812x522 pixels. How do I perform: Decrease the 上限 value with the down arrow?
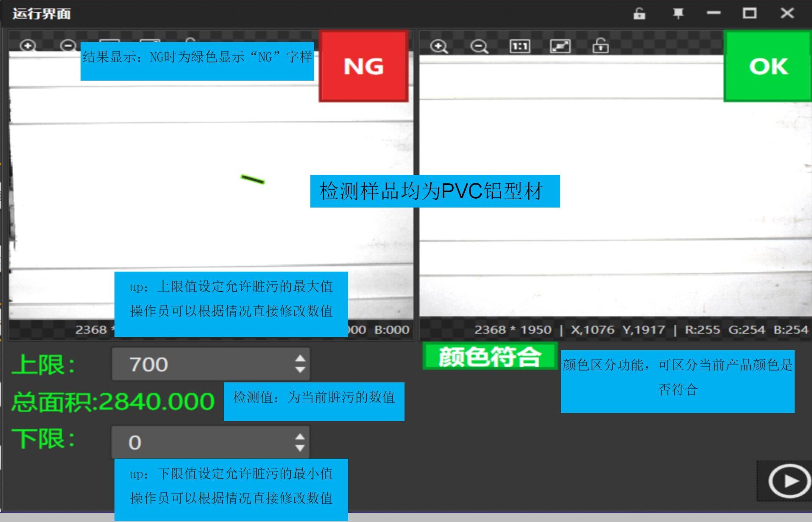click(300, 370)
